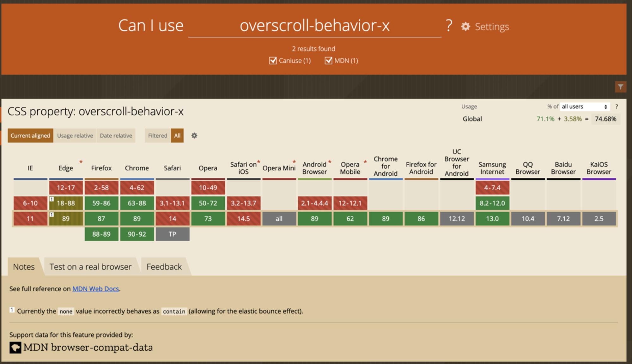Select Android Browser 2.1-4.4.4 cell
The image size is (632, 364).
(314, 203)
